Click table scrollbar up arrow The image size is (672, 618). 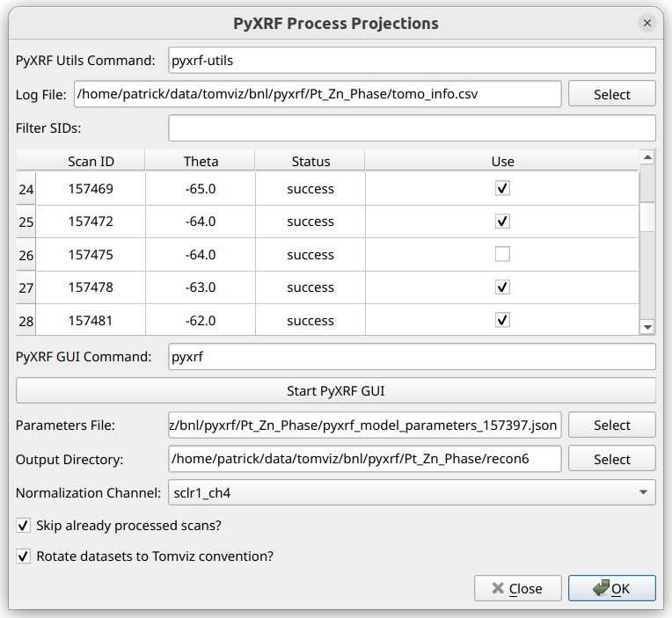pos(647,157)
